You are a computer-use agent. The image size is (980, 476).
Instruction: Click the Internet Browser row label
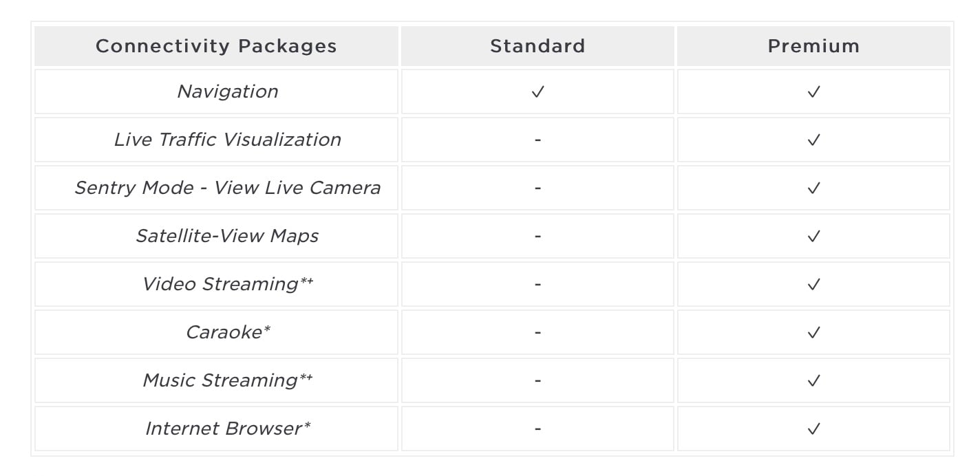coord(228,429)
